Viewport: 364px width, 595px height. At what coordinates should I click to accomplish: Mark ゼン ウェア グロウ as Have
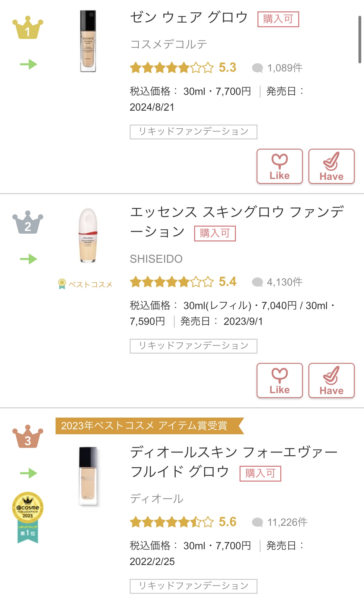pyautogui.click(x=331, y=166)
